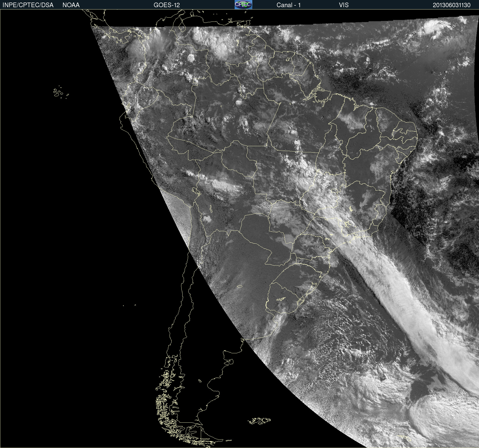Click the 201306031130 timestamp
Viewport: 479px width, 448px height.
point(452,5)
